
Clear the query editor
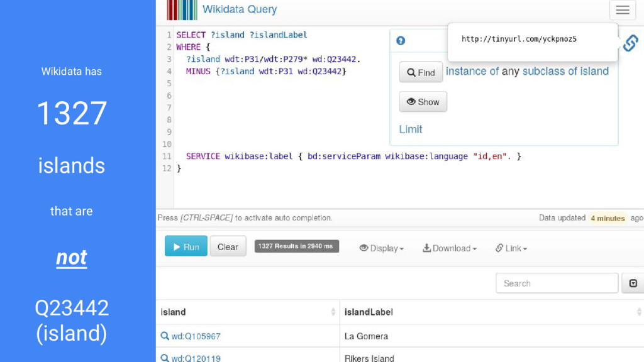(x=228, y=246)
